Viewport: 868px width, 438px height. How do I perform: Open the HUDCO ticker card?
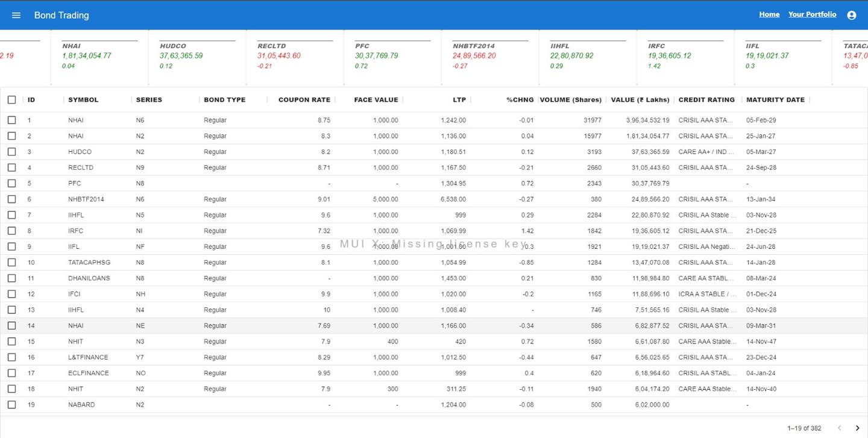point(198,56)
